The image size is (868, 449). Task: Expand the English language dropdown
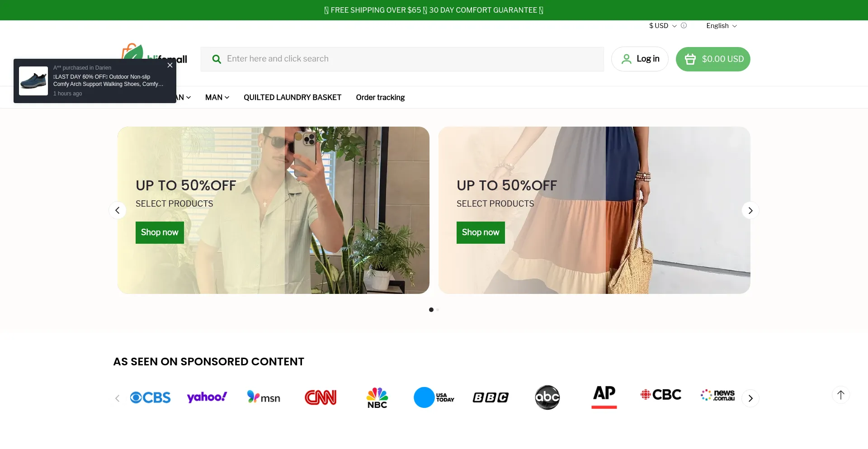click(x=721, y=26)
